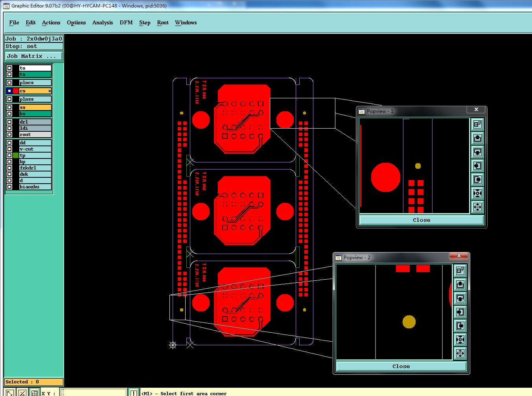Click the outward-arrows zoom icon in Popview - 2
Viewport: 532px width, 396px height.
[460, 354]
